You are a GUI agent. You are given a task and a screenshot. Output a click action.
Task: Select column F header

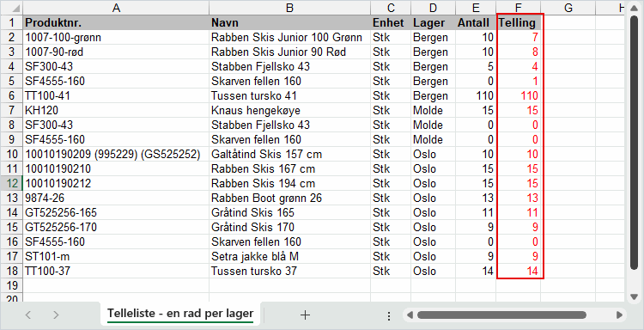(519, 8)
